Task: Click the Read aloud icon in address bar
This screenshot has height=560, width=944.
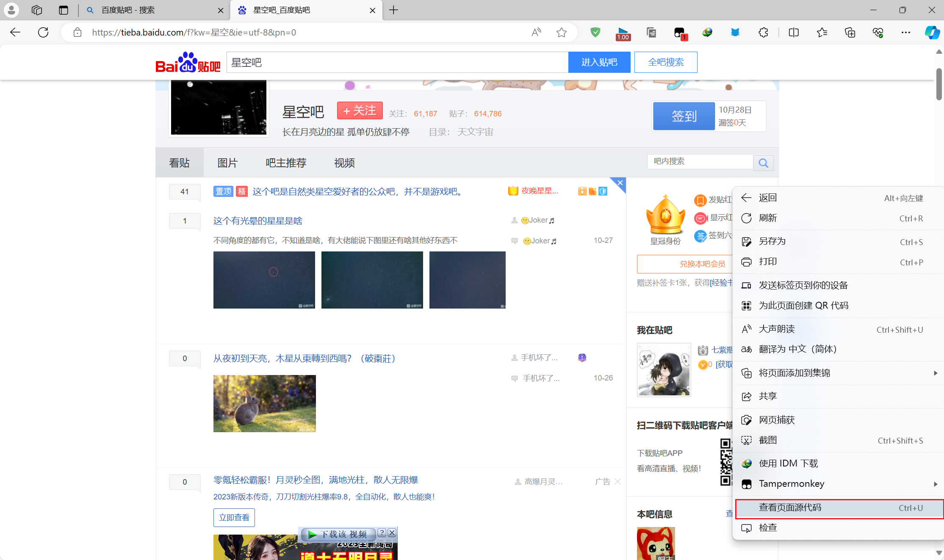Action: point(536,33)
